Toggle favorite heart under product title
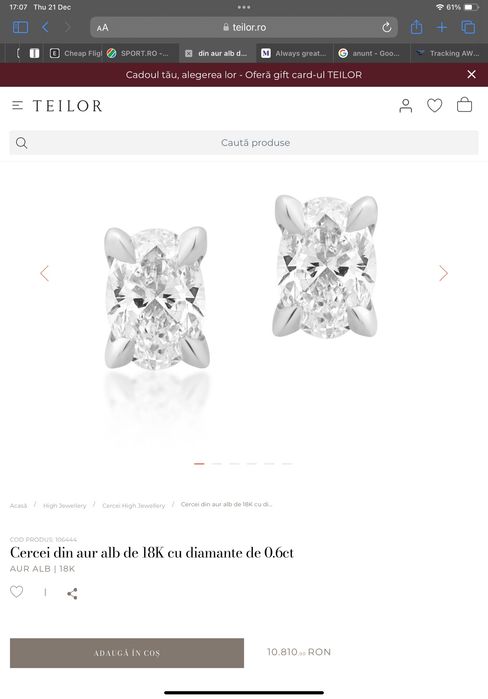488x699 pixels. pos(16,592)
